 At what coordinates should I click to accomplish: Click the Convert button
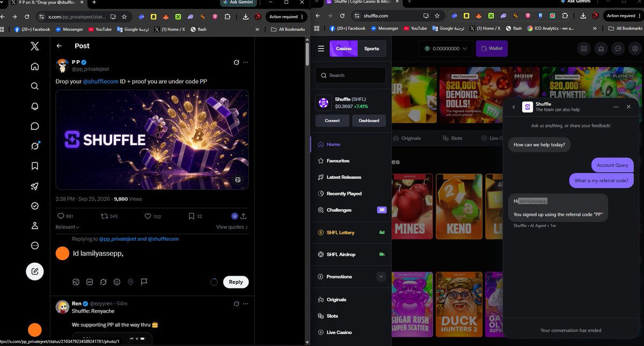point(332,120)
